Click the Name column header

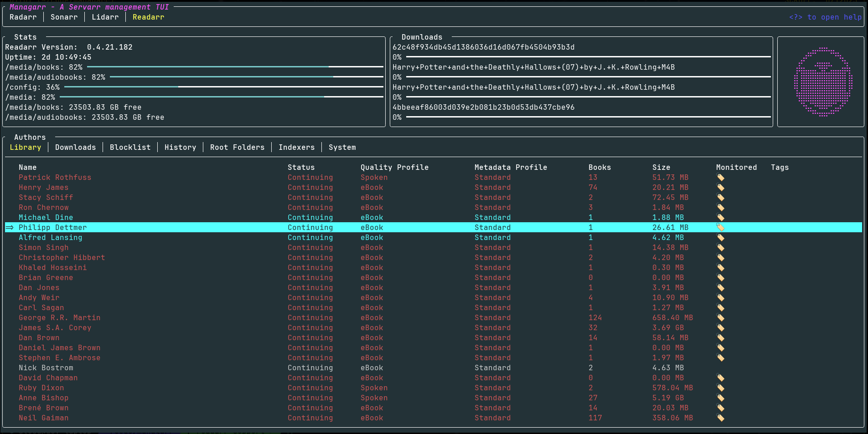pyautogui.click(x=27, y=168)
